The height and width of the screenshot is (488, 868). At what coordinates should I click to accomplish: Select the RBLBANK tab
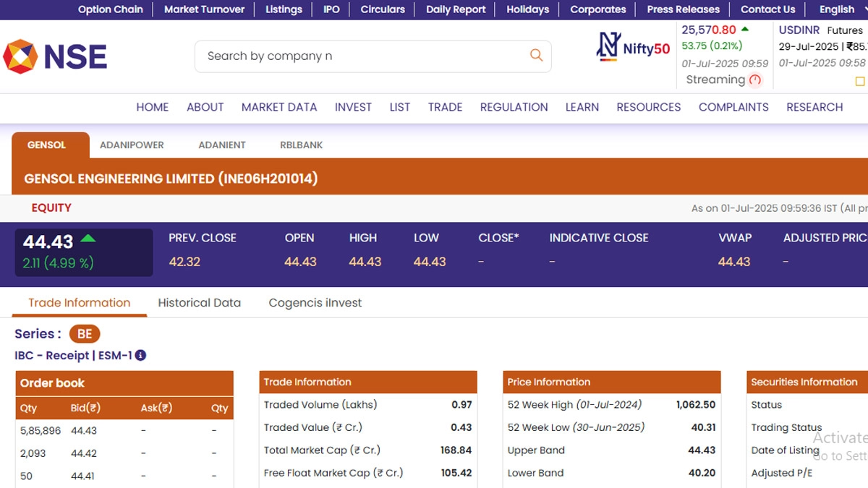pyautogui.click(x=301, y=145)
